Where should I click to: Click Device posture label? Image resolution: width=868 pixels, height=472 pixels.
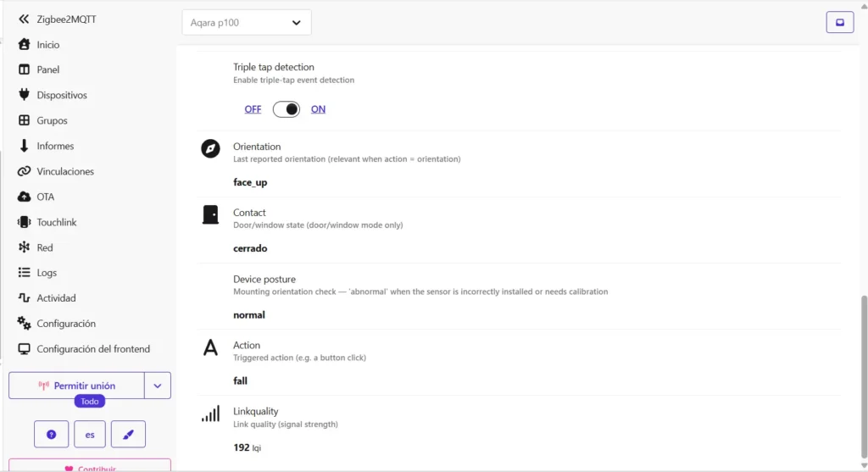[x=264, y=280]
